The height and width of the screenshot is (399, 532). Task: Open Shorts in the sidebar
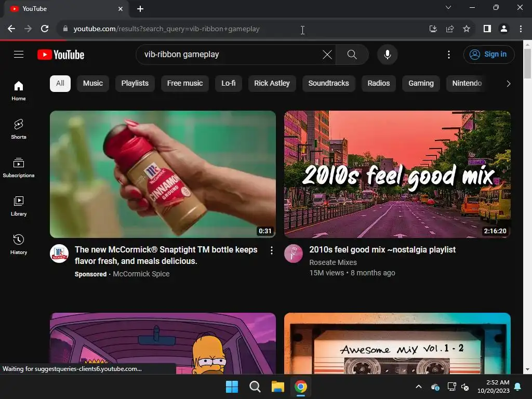(x=19, y=129)
